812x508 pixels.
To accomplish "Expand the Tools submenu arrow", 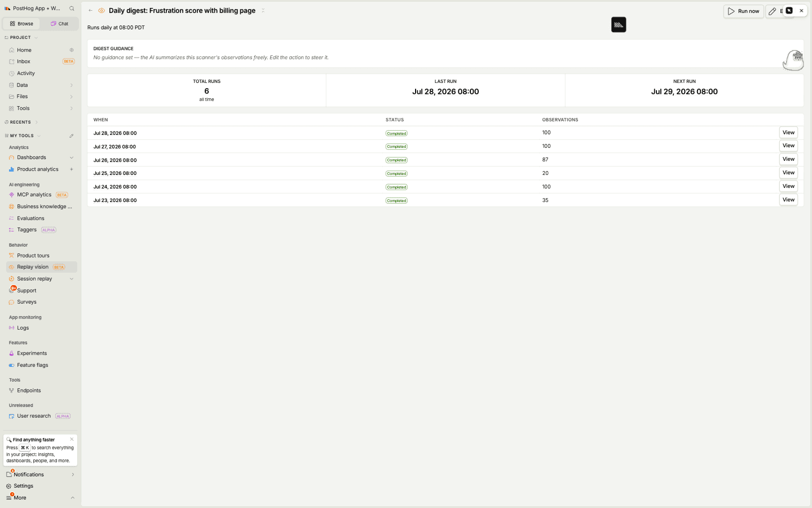I will coord(72,108).
